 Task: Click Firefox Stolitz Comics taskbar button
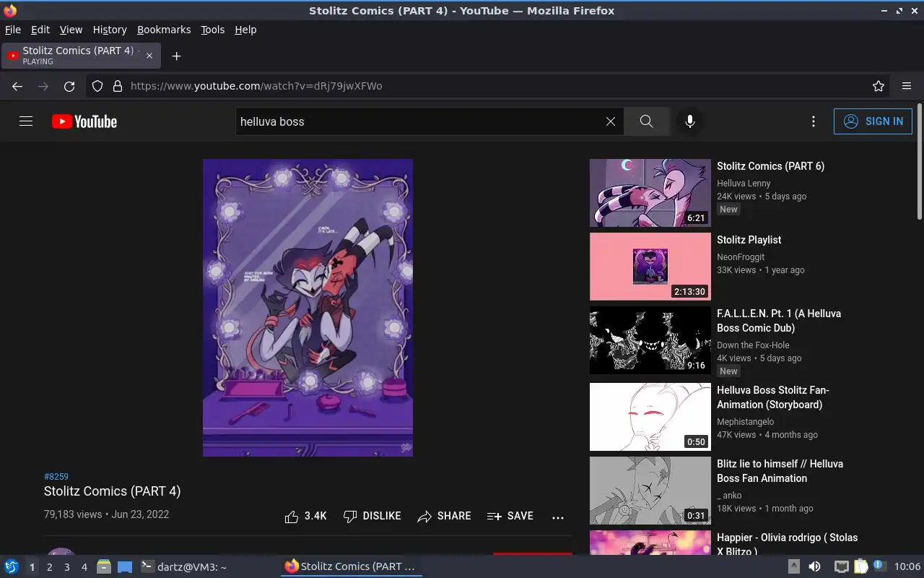click(x=351, y=566)
